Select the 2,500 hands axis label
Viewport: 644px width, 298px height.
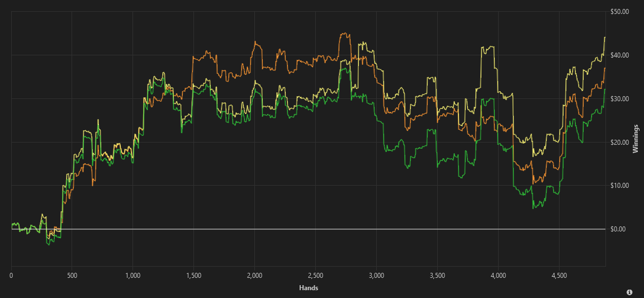coord(315,275)
